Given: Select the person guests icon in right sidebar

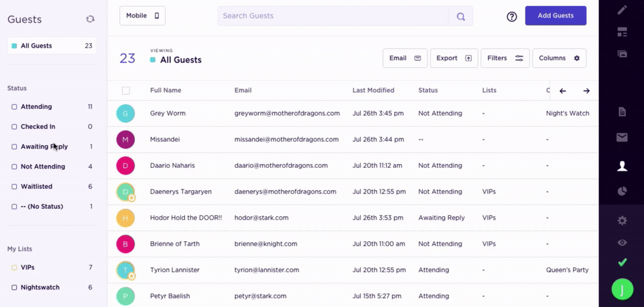Looking at the screenshot, I should pos(622,166).
